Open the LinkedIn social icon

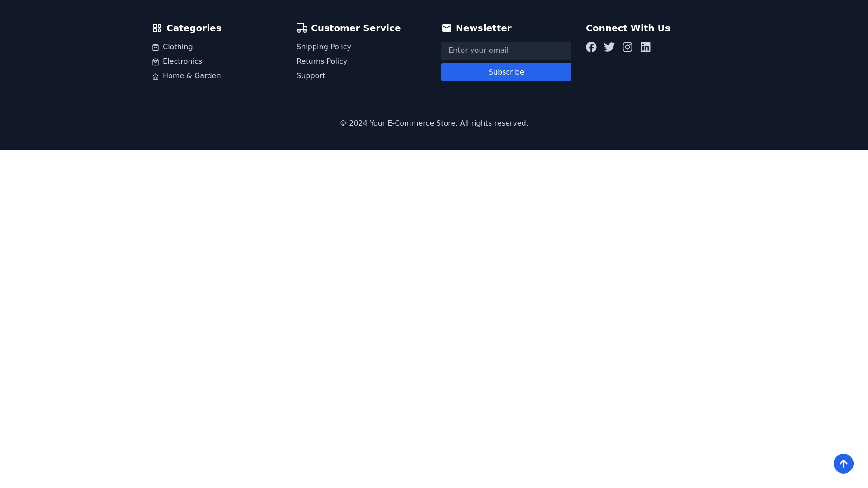point(646,47)
